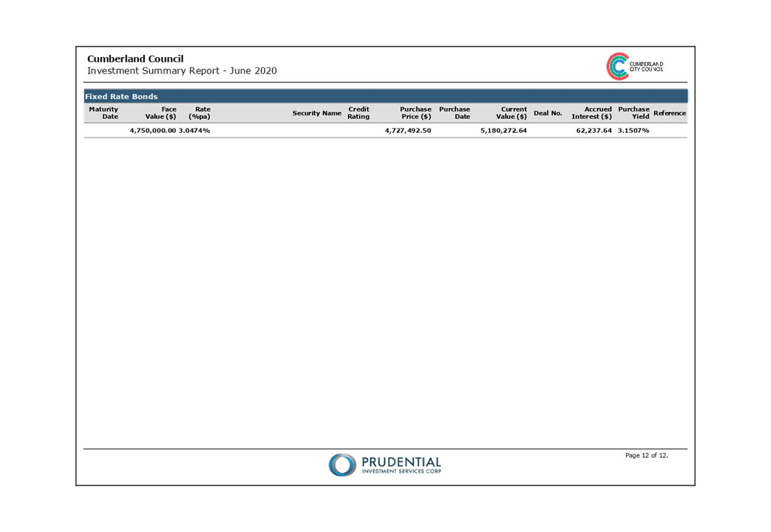Select the current value total 5,180,272.64
This screenshot has width=771, height=532.
click(x=503, y=131)
